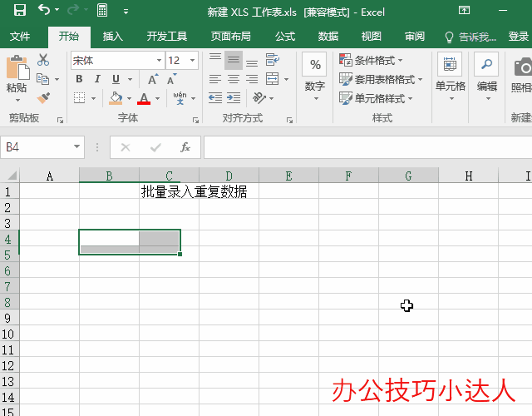This screenshot has width=532, height=416.
Task: Center text horizontally
Action: 234,79
